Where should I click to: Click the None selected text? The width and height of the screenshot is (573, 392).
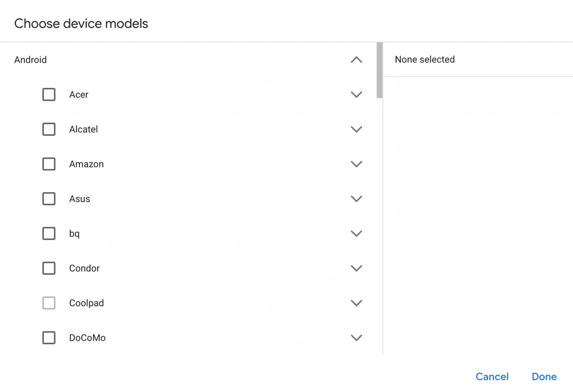pos(425,59)
